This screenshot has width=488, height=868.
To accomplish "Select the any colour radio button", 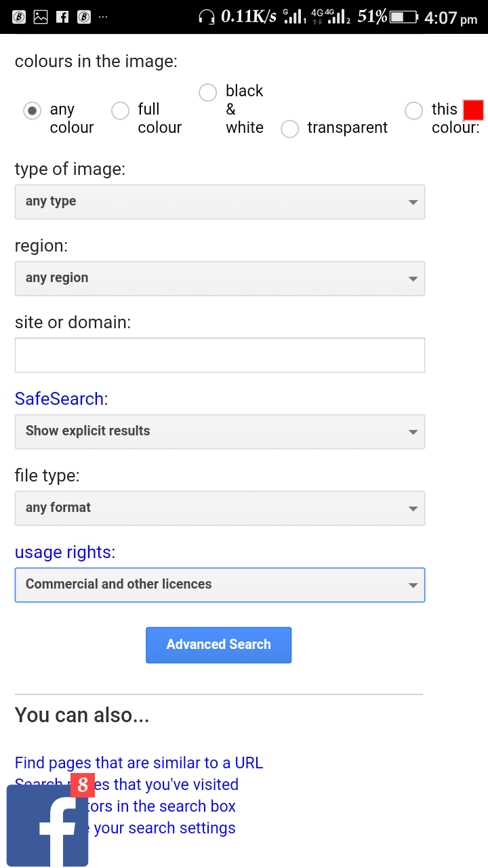I will pyautogui.click(x=32, y=111).
